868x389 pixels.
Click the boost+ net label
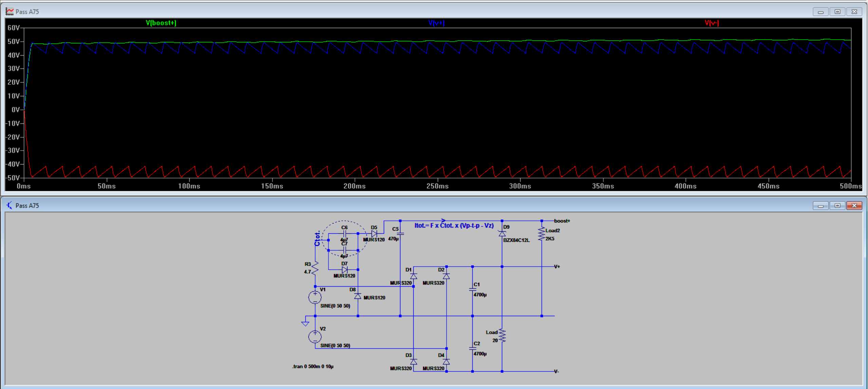coord(562,221)
